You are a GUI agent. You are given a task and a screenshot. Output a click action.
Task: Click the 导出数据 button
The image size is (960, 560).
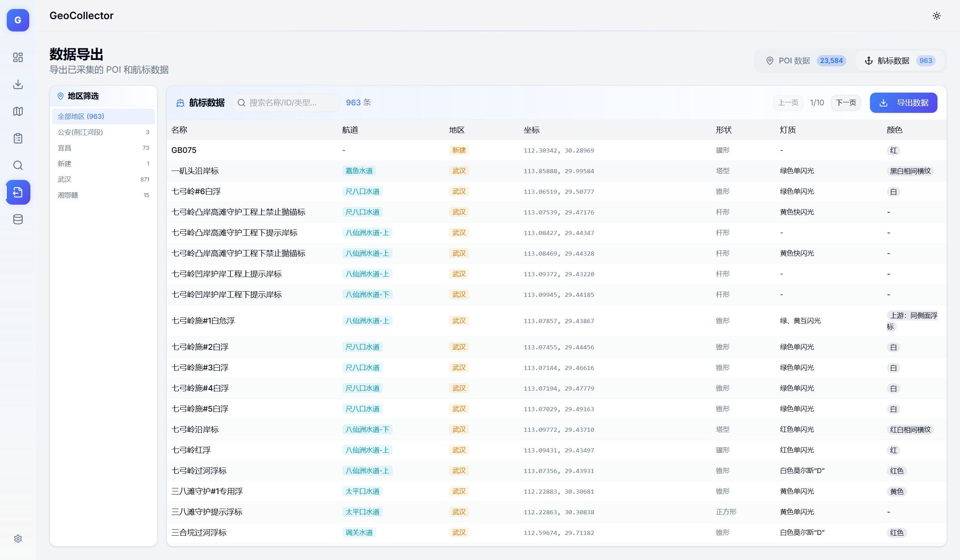pyautogui.click(x=903, y=103)
